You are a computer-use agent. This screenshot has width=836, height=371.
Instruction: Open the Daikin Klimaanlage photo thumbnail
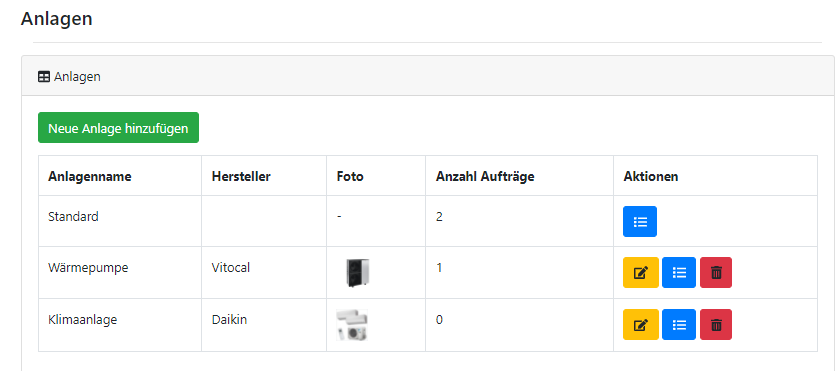(352, 325)
